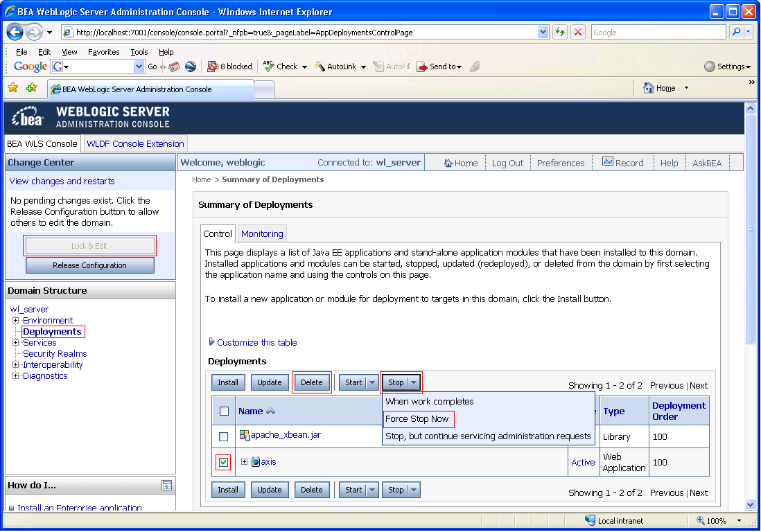Expand the Environment tree node

pos(15,321)
